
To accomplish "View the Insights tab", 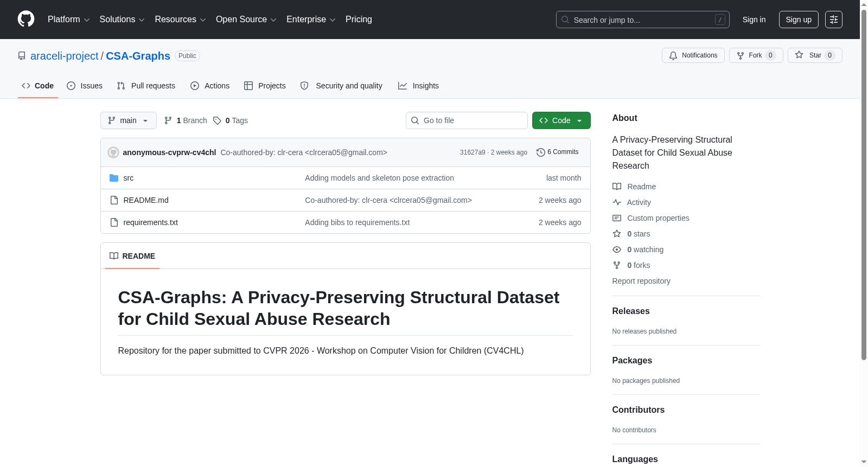I will point(418,86).
